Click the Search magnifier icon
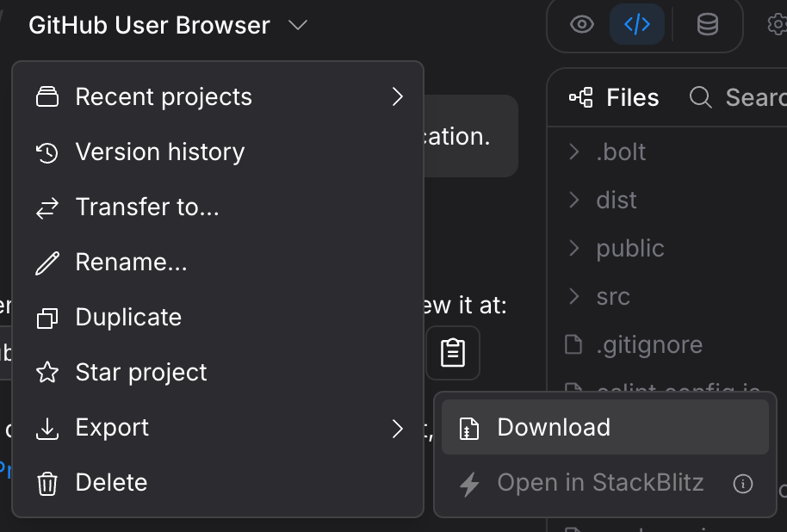 click(x=700, y=97)
